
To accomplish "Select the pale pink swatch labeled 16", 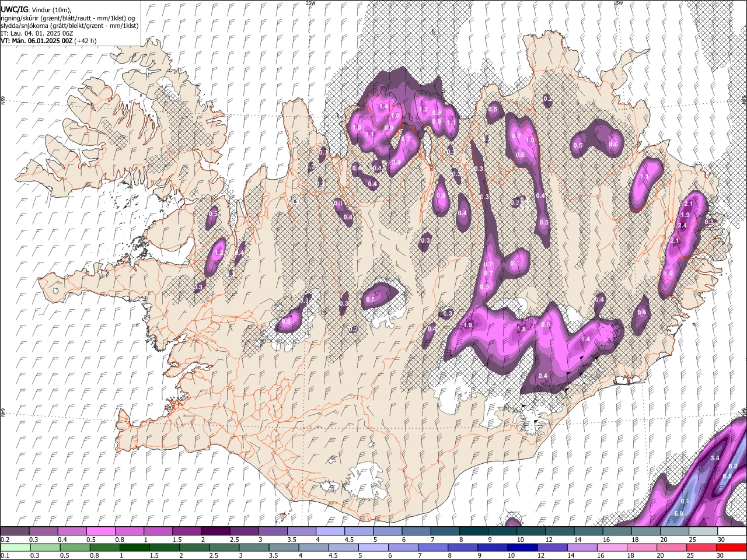I will [x=611, y=547].
